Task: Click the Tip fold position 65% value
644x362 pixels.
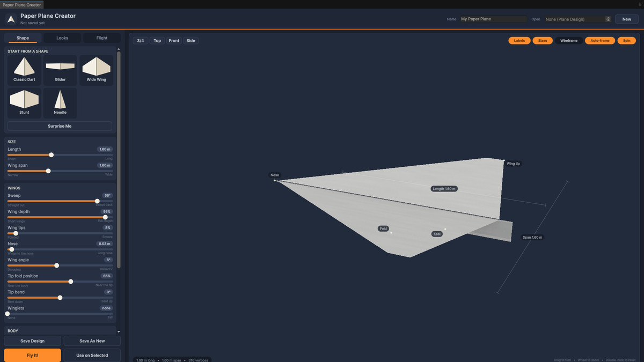Action: click(107, 276)
